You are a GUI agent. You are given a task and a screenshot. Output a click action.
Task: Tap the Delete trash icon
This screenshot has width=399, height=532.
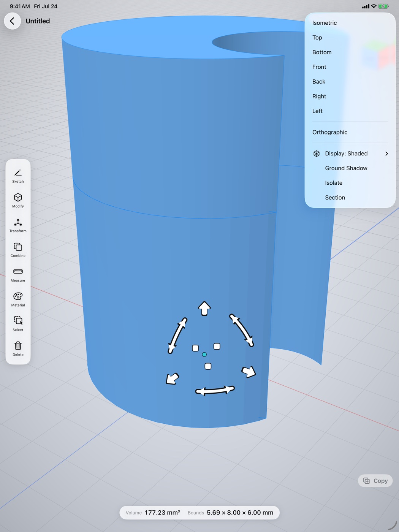point(18,349)
